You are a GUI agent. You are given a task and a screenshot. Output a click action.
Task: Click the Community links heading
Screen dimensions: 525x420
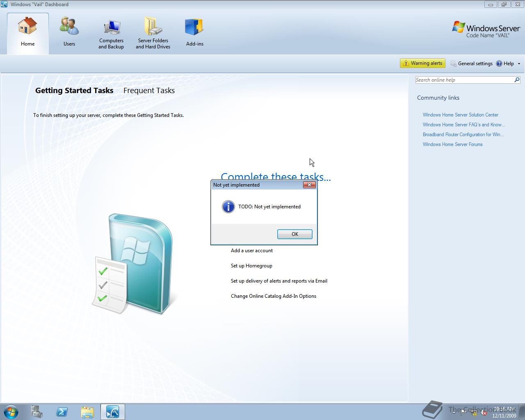[438, 98]
